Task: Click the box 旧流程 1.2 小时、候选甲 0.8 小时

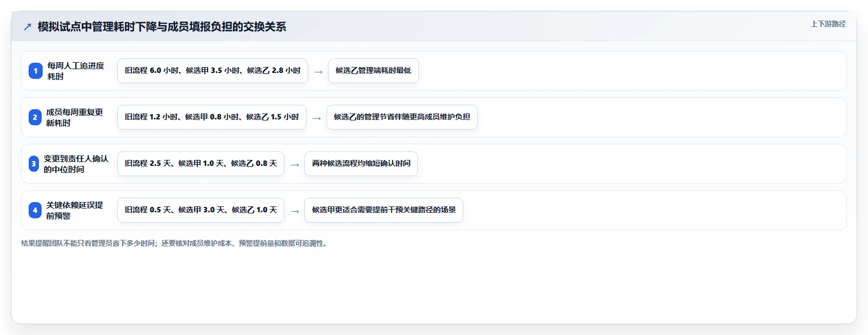Action: click(x=212, y=117)
